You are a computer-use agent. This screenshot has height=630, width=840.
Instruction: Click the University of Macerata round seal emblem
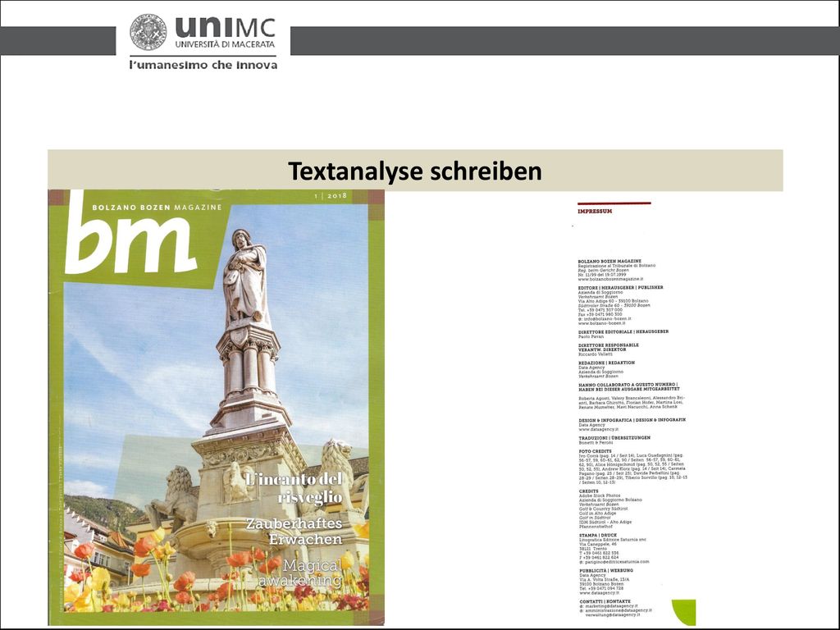pos(148,32)
